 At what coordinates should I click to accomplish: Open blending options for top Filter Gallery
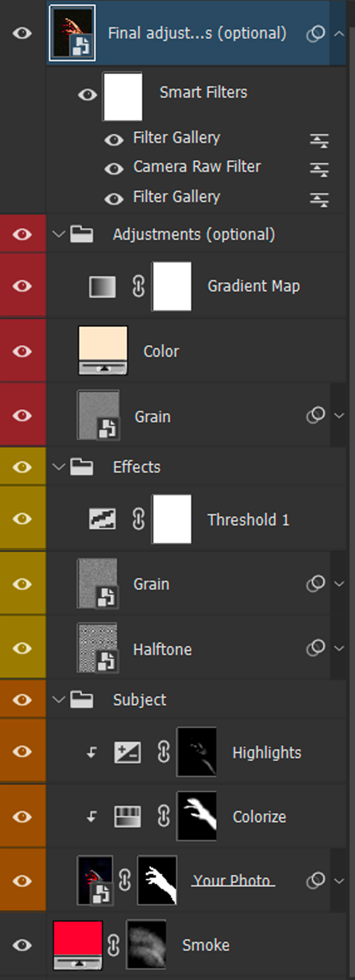319,140
